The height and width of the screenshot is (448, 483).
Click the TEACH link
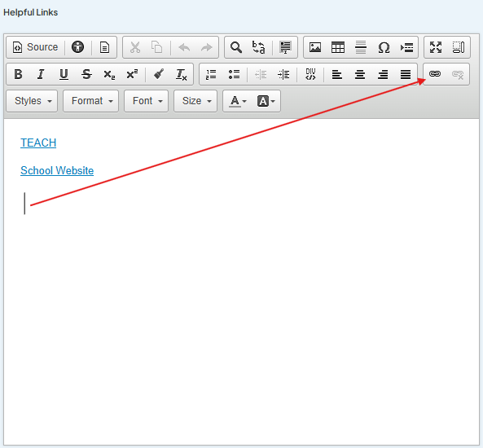coord(38,143)
